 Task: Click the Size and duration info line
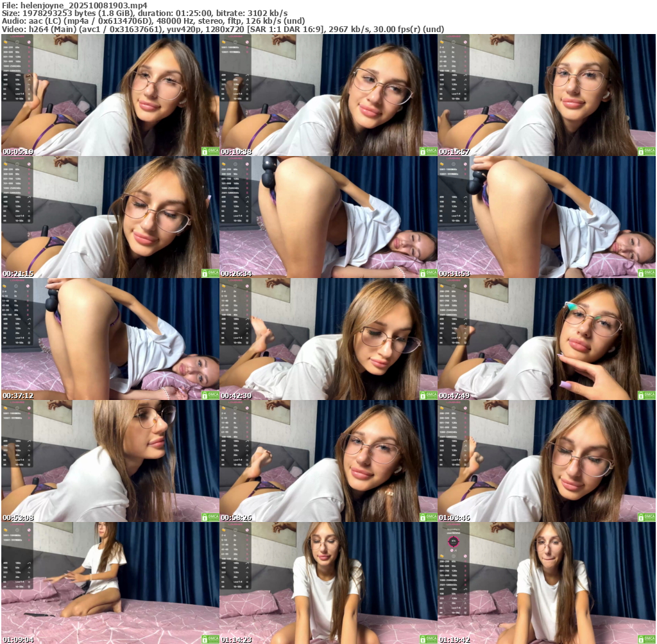click(x=144, y=13)
